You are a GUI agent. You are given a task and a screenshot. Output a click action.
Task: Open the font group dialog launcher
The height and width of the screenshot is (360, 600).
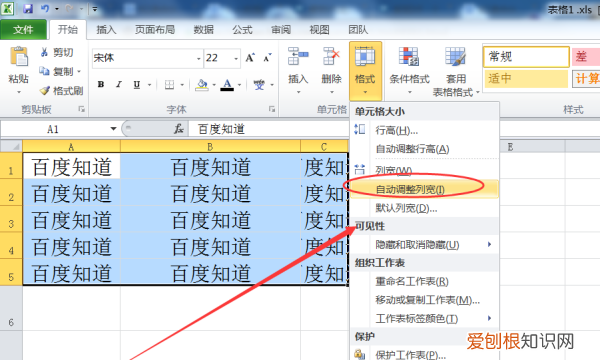(272, 109)
